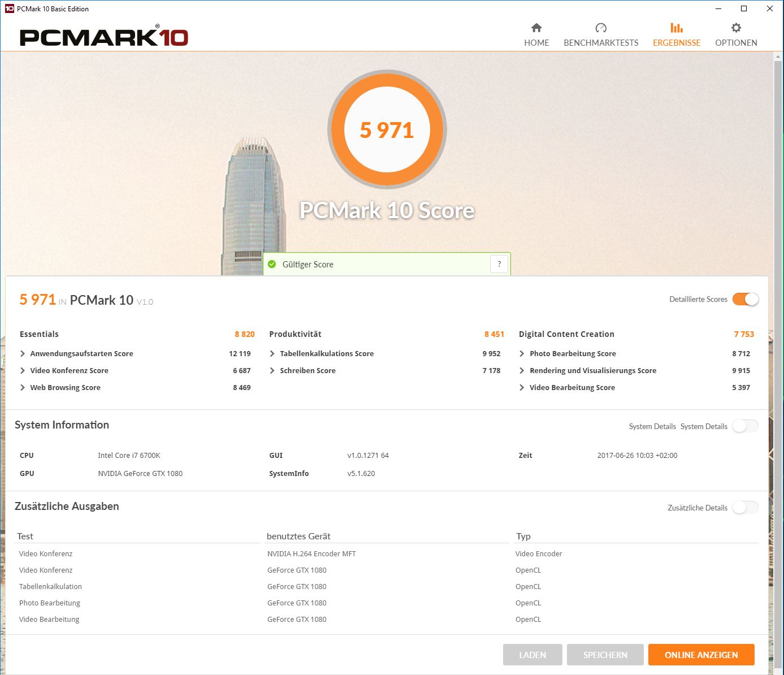Click the ONLINE ANZEIGEN button
The image size is (784, 675).
coord(701,655)
